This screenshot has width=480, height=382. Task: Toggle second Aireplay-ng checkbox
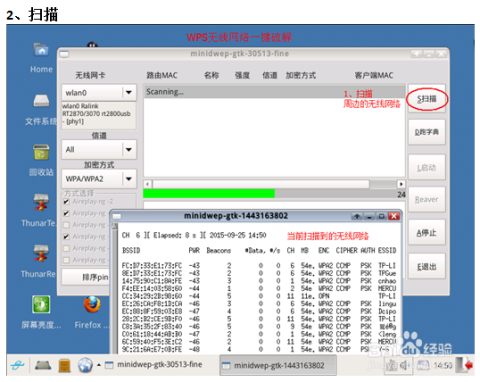coord(66,213)
